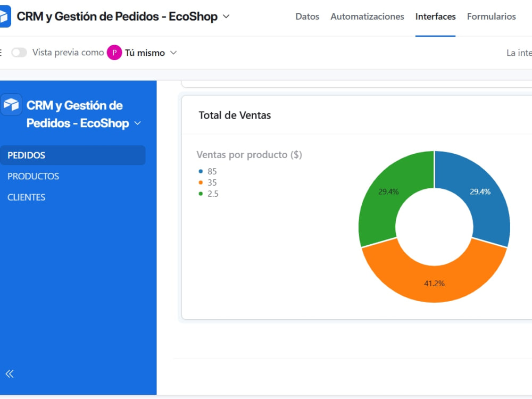Switch to the Automatizaciones tab
Screen dimensions: 532x399
coord(367,16)
